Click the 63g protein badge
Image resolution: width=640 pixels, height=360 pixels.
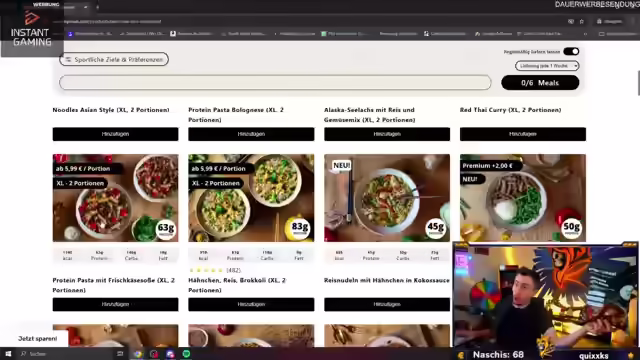click(x=166, y=229)
